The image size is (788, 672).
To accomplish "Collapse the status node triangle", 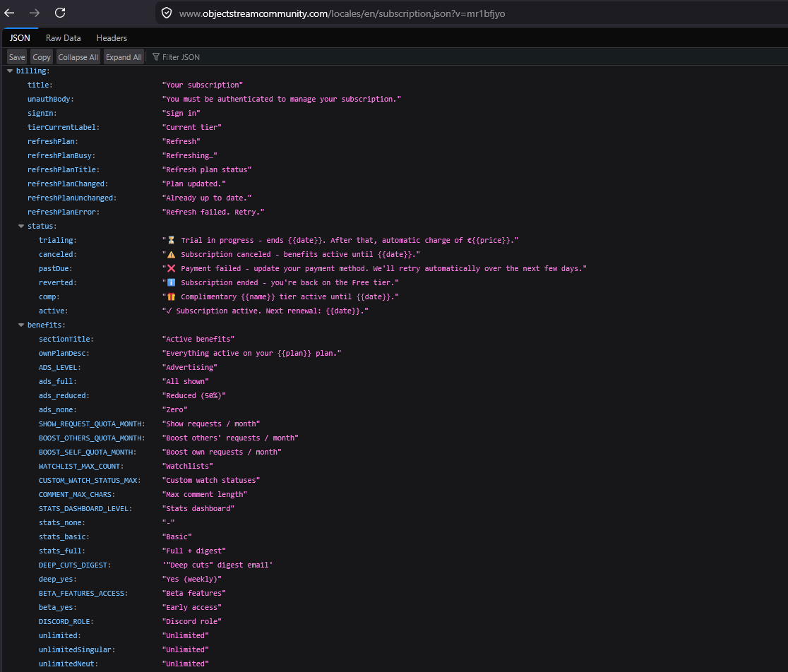I will point(21,227).
